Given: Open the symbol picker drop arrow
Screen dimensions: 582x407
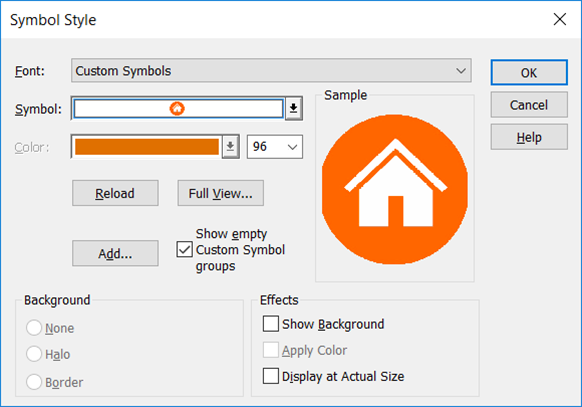Looking at the screenshot, I should [x=294, y=108].
